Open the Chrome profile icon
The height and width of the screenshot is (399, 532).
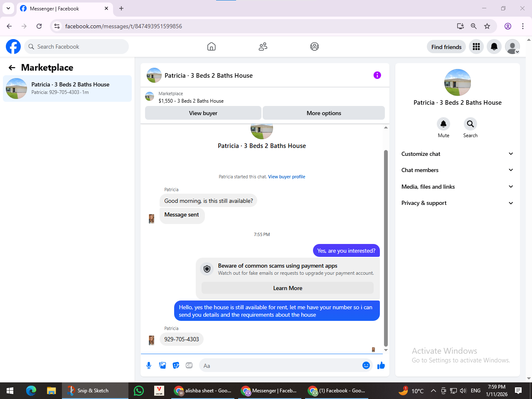pyautogui.click(x=508, y=26)
